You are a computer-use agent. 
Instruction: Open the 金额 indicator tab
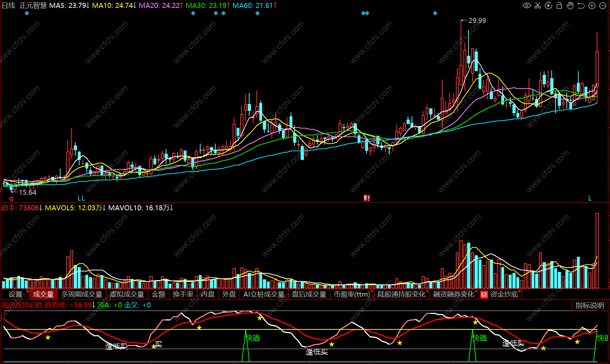[x=158, y=294]
